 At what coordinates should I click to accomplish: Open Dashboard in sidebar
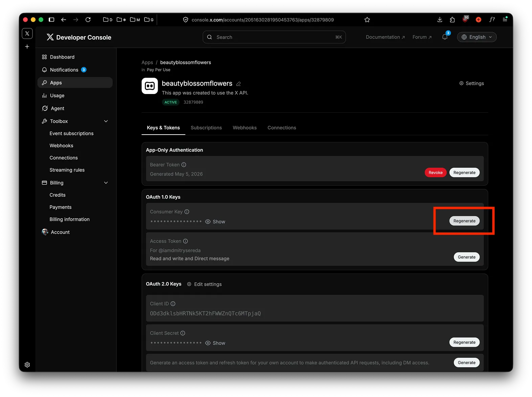(75, 57)
